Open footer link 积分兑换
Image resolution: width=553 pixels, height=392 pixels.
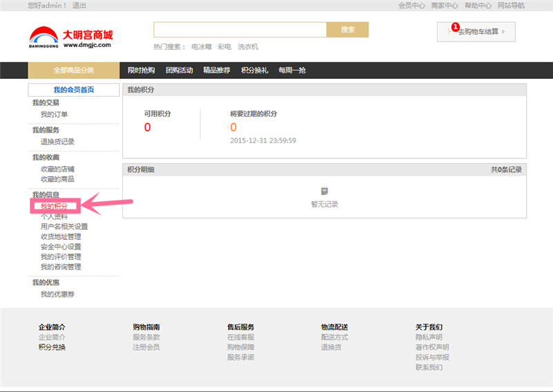point(52,347)
